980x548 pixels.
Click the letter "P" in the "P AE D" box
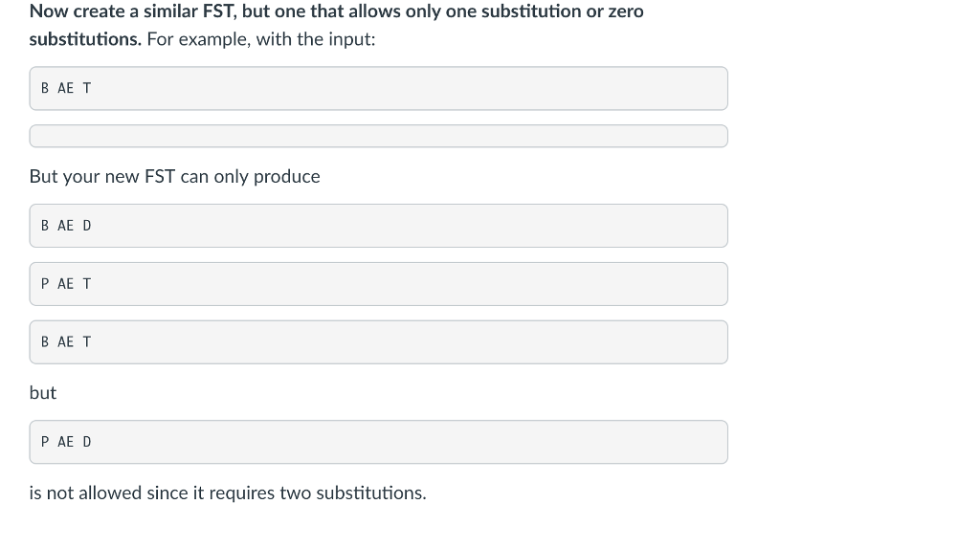coord(45,442)
